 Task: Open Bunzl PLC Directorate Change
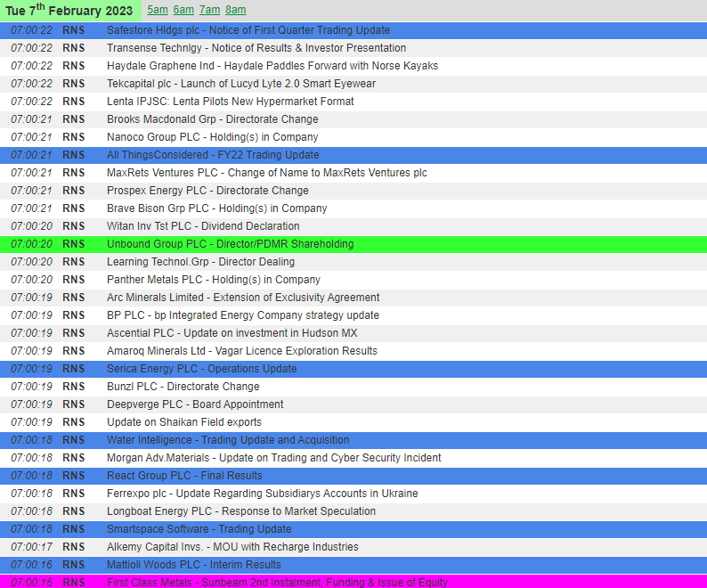click(x=183, y=387)
